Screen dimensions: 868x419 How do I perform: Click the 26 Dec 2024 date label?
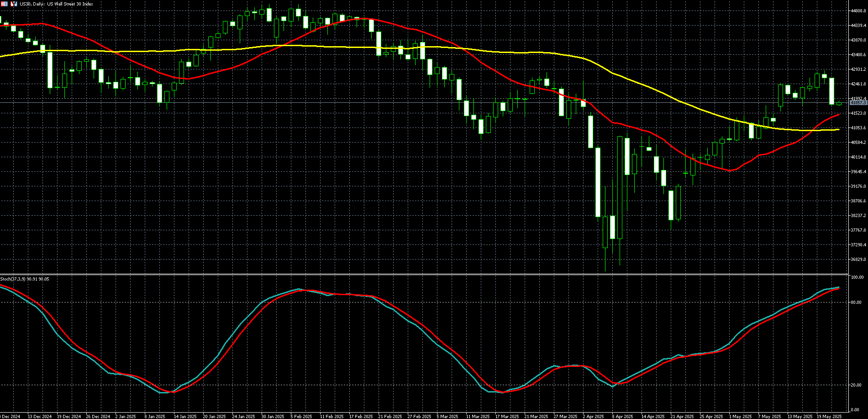tap(98, 416)
